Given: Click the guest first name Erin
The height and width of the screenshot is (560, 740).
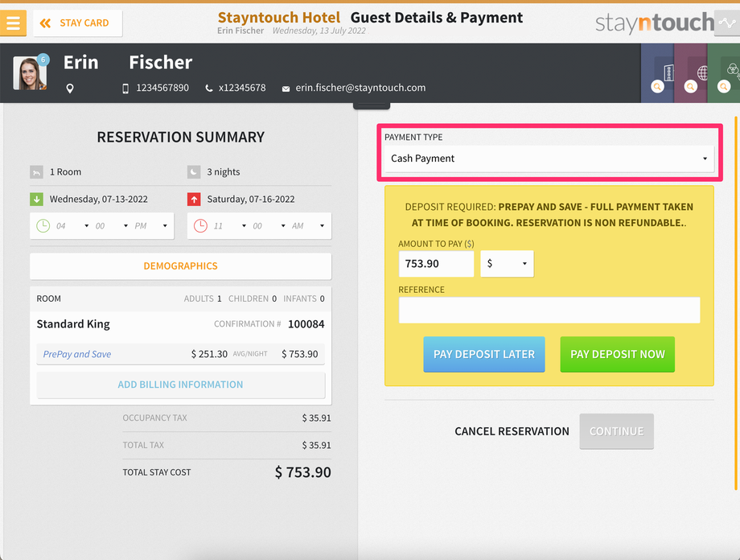Looking at the screenshot, I should point(81,62).
